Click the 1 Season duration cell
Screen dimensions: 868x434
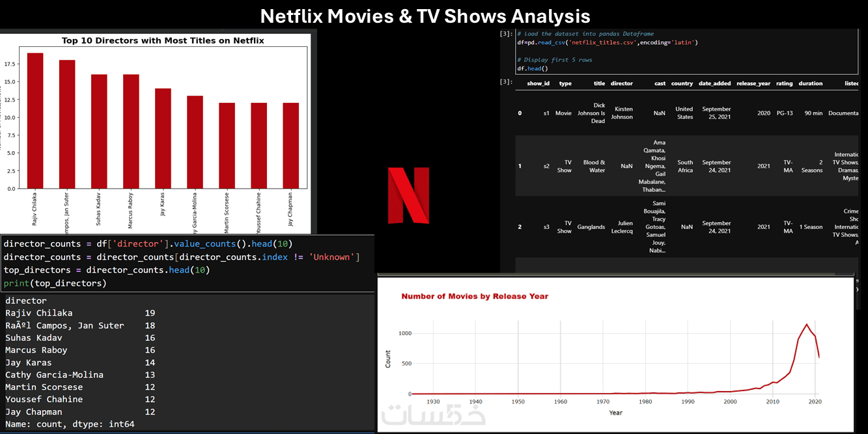tap(811, 227)
